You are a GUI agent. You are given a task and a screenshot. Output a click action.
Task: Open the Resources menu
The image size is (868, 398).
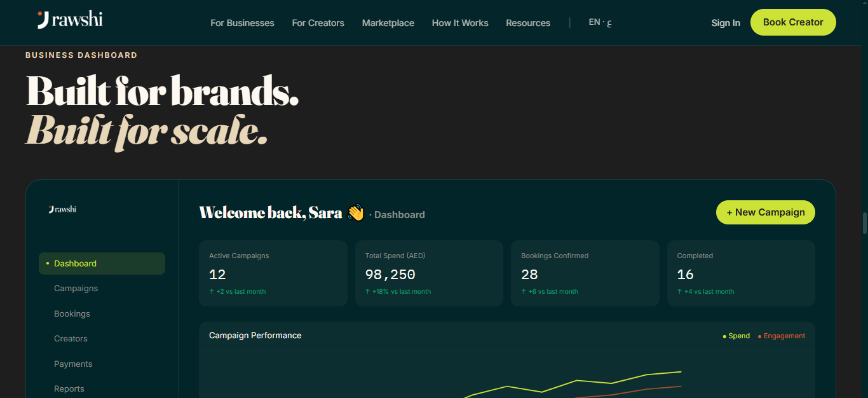coord(528,23)
